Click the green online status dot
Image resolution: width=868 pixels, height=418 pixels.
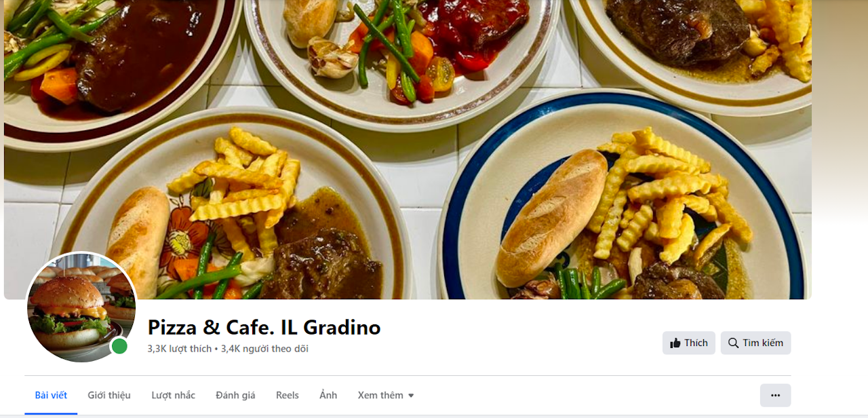pos(119,347)
